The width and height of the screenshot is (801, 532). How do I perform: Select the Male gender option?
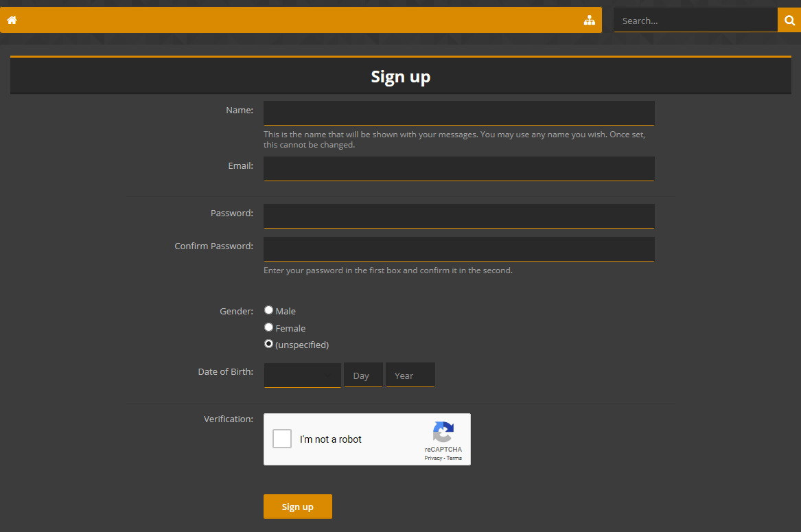point(269,310)
